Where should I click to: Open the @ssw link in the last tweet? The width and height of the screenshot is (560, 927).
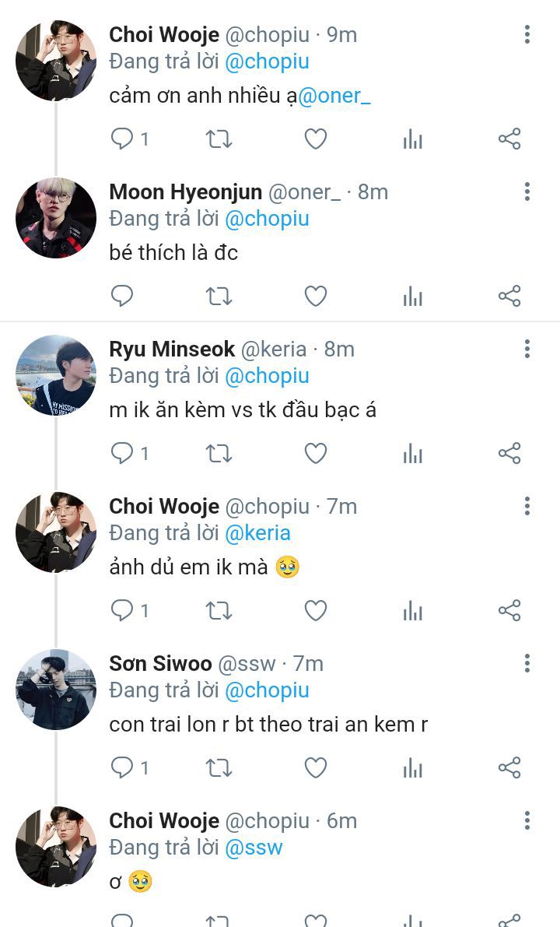[x=254, y=848]
